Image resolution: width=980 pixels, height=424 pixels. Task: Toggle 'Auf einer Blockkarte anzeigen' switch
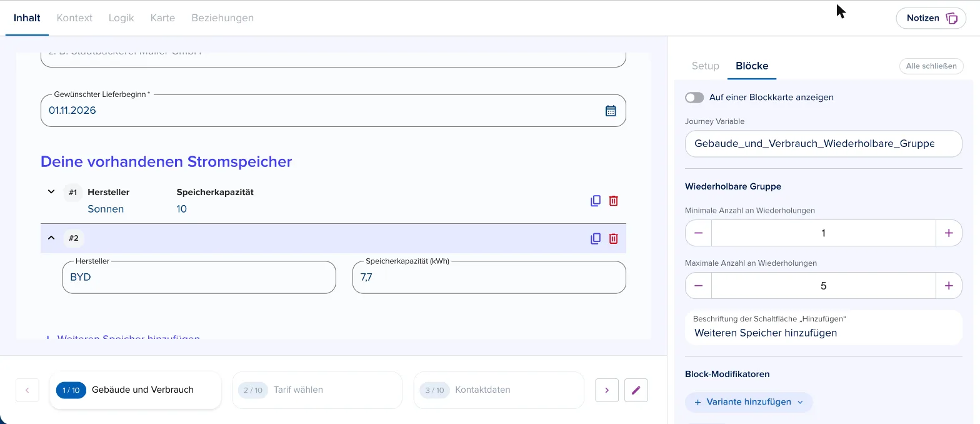694,98
